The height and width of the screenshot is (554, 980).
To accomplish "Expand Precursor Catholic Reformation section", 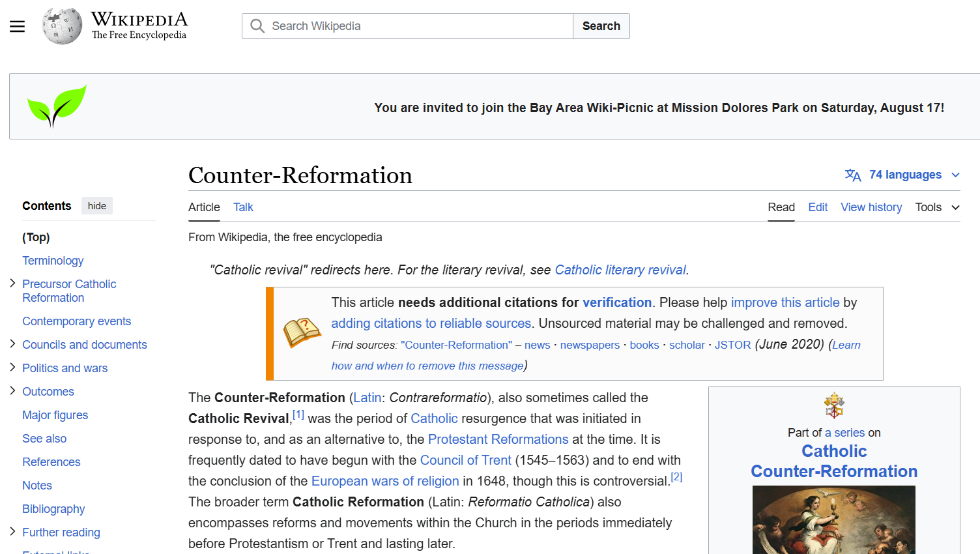I will pos(12,283).
